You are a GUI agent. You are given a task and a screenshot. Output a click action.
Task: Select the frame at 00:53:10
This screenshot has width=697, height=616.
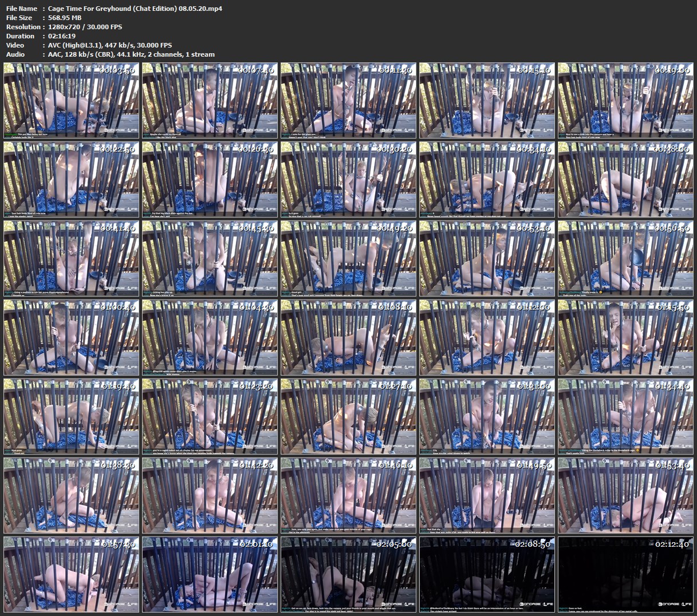(x=487, y=258)
